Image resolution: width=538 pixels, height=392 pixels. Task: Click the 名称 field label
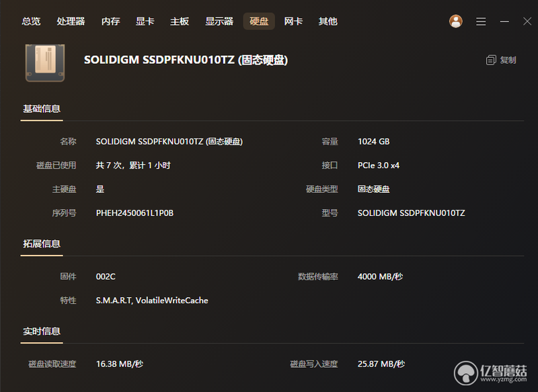(68, 142)
